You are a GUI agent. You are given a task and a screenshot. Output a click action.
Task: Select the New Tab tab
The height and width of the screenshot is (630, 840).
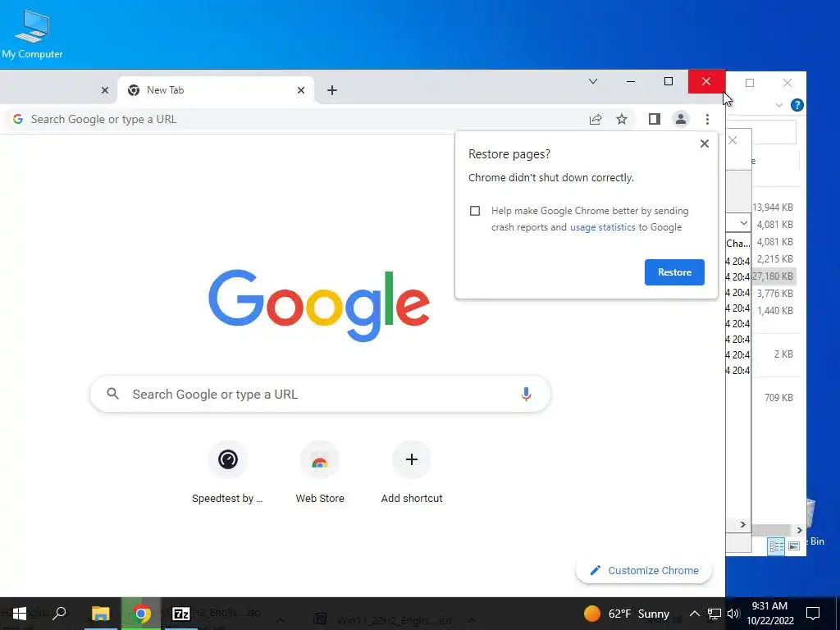[216, 90]
